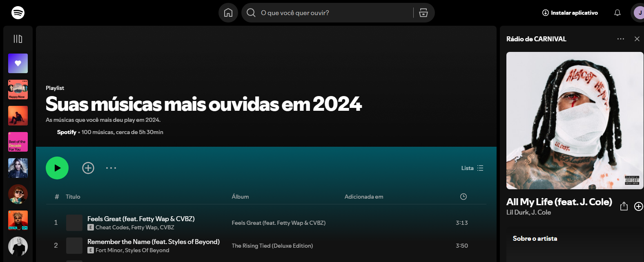Open the Browse icon in search bar
Screen dimensions: 644x262
pos(423,13)
